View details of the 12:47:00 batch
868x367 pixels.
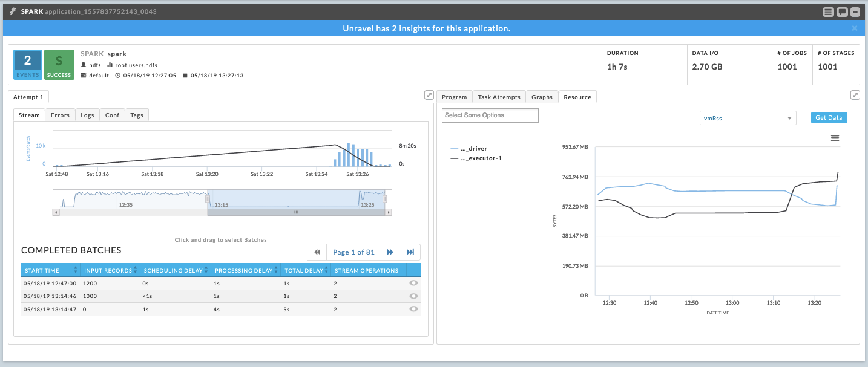[x=413, y=283]
